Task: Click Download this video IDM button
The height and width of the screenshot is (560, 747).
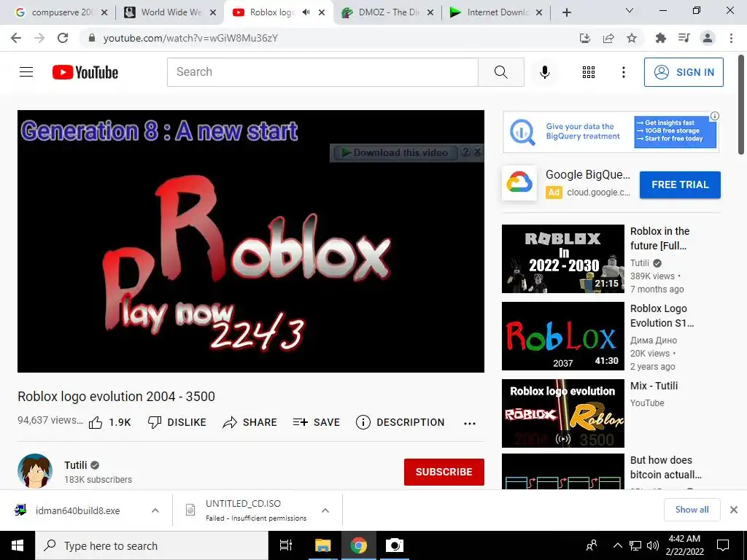Action: click(x=395, y=153)
